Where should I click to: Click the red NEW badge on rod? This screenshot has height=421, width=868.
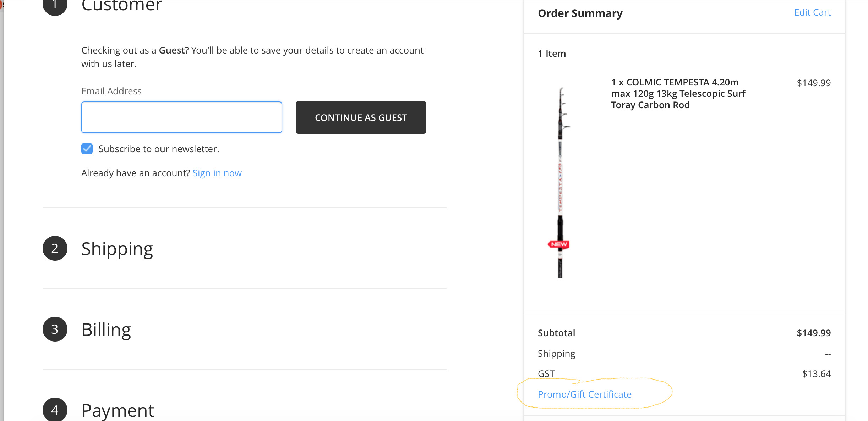[x=559, y=244]
